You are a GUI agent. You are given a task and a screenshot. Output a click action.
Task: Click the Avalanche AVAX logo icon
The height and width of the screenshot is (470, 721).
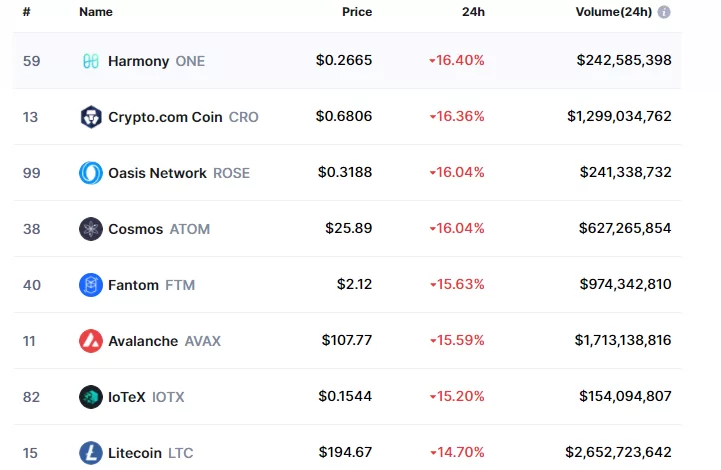91,341
